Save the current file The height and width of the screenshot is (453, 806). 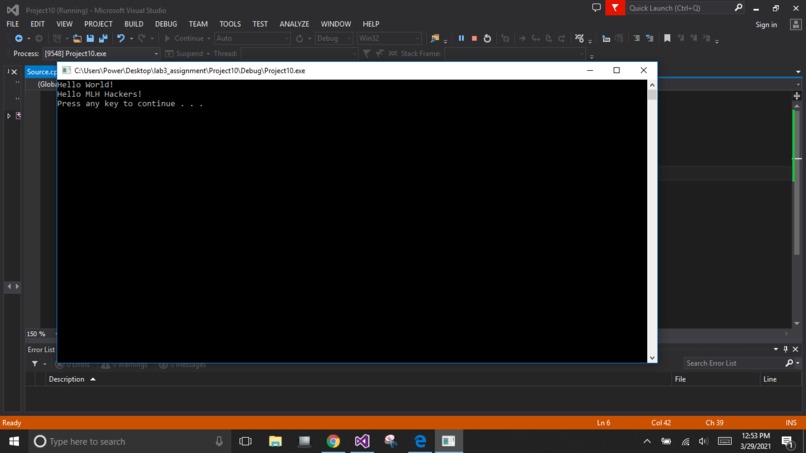pos(90,39)
